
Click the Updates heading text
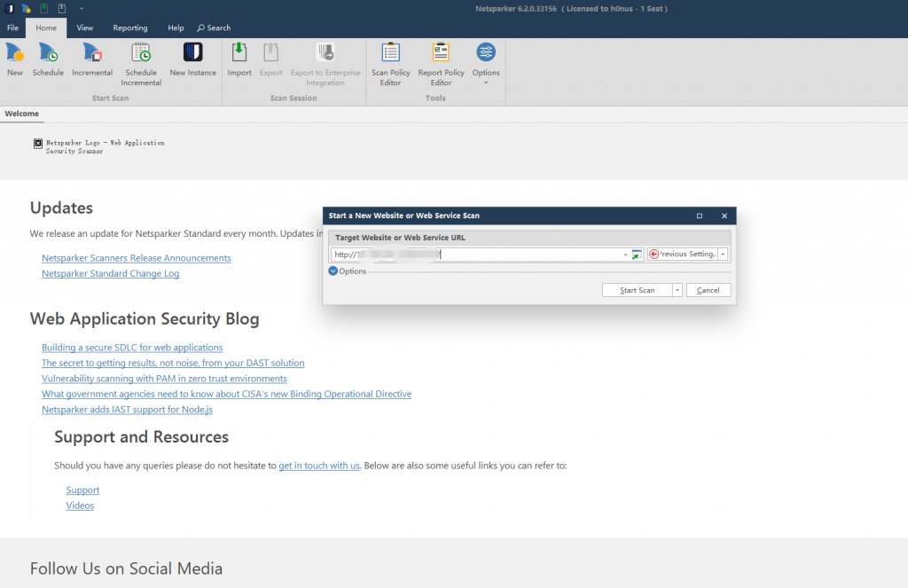(x=61, y=208)
